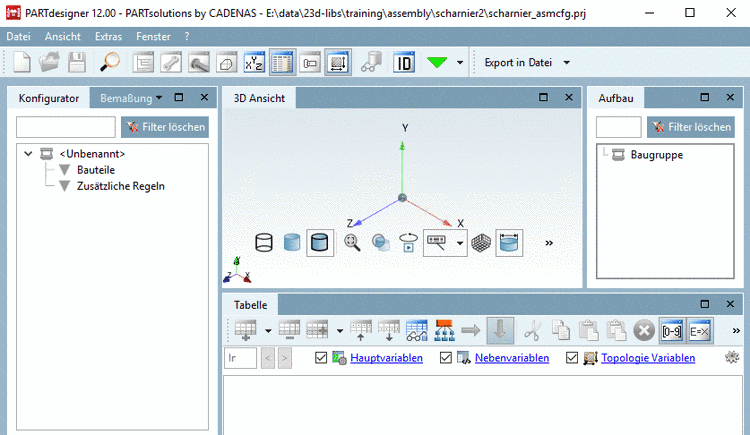Open the Fenster menu

(153, 36)
